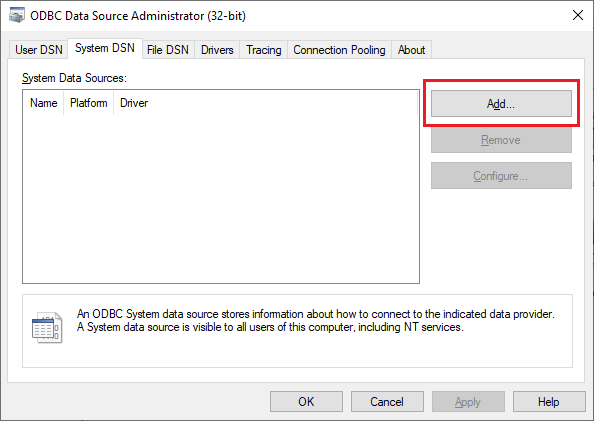Viewport: 594px width, 421px height.
Task: Open the Tracing tab
Action: (264, 50)
